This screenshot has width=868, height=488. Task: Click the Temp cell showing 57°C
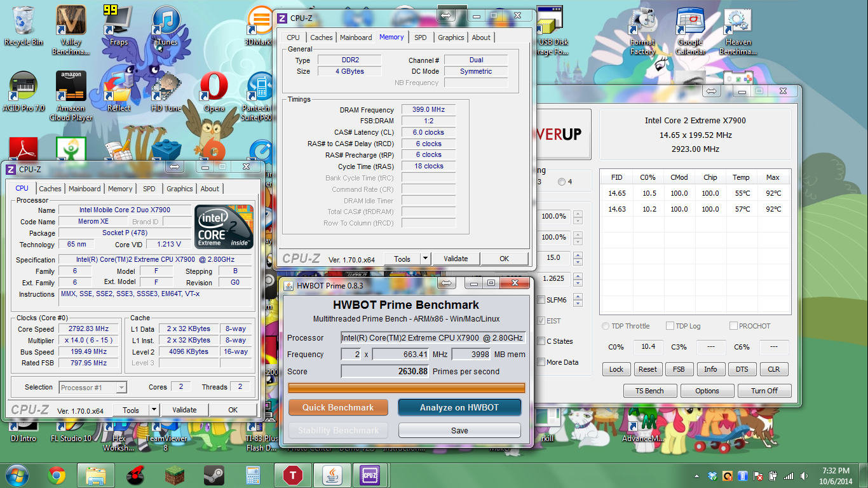pyautogui.click(x=742, y=209)
